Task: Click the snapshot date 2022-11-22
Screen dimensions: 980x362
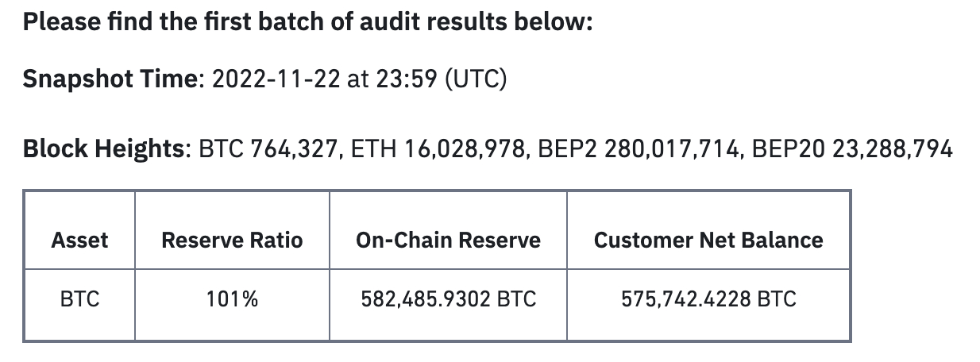Action: click(x=276, y=79)
